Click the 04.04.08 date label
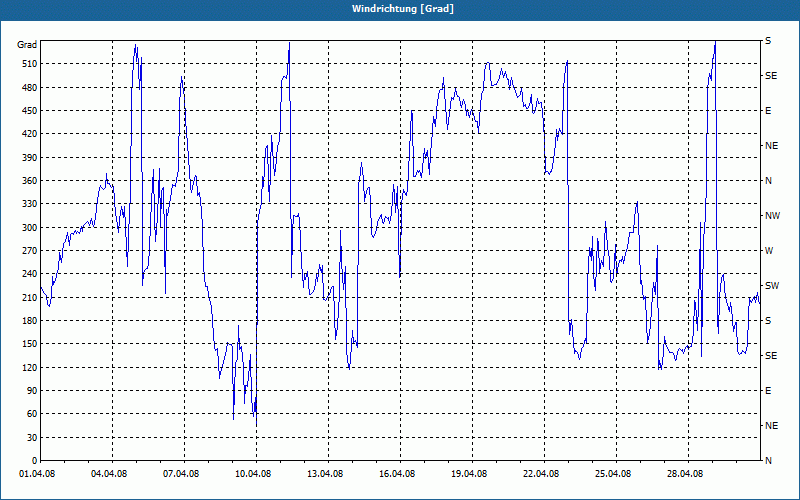Image resolution: width=800 pixels, height=500 pixels. click(109, 474)
